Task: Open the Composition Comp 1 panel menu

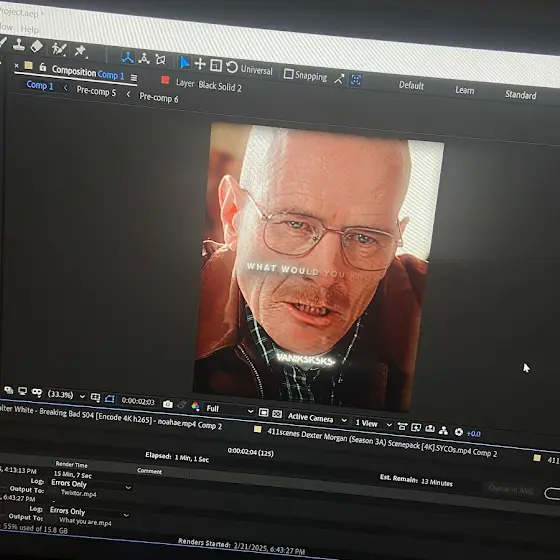Action: click(x=134, y=78)
